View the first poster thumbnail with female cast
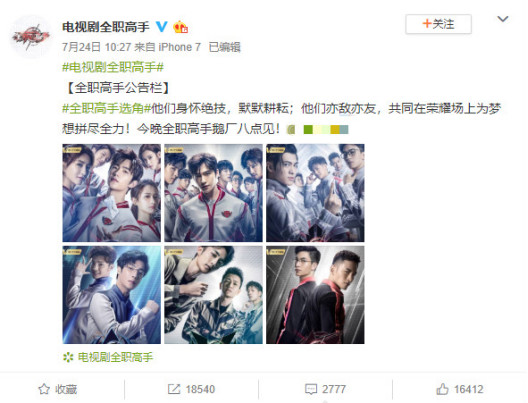The height and width of the screenshot is (403, 528). 111,193
